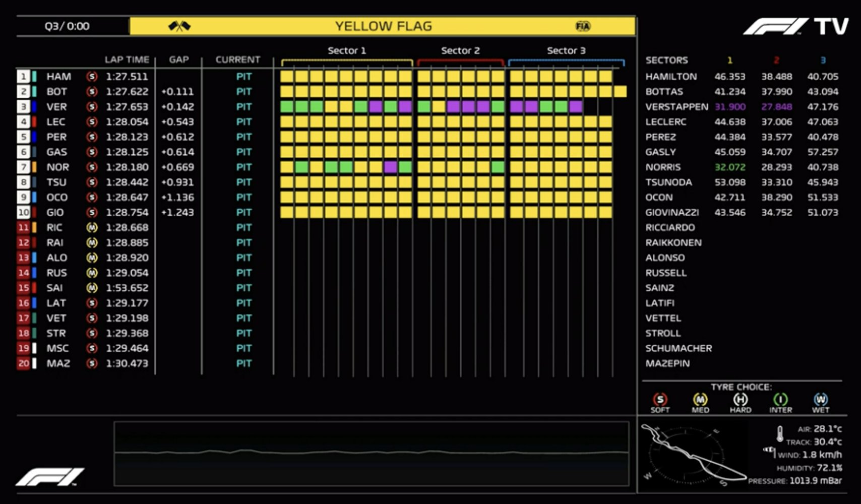861x504 pixels.
Task: Click soft tyre icon in MAZ row
Action: click(92, 363)
